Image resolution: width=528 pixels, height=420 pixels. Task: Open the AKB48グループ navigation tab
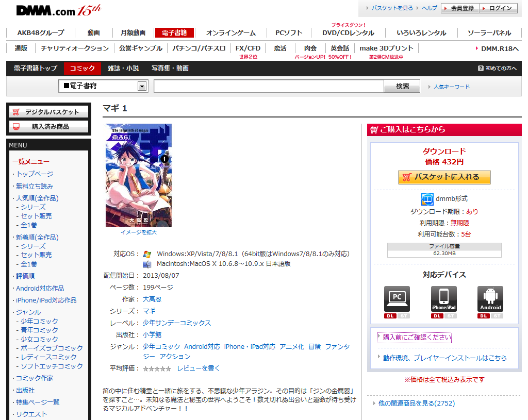pyautogui.click(x=41, y=32)
